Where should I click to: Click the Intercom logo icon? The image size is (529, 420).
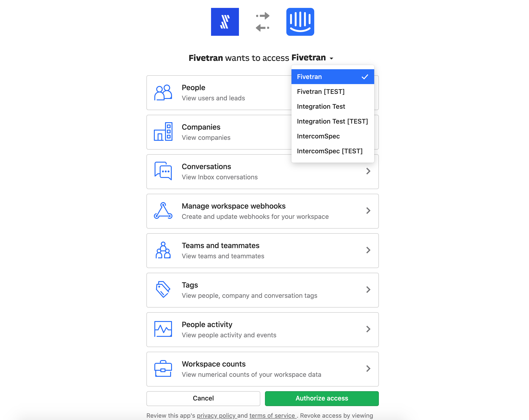pyautogui.click(x=300, y=22)
